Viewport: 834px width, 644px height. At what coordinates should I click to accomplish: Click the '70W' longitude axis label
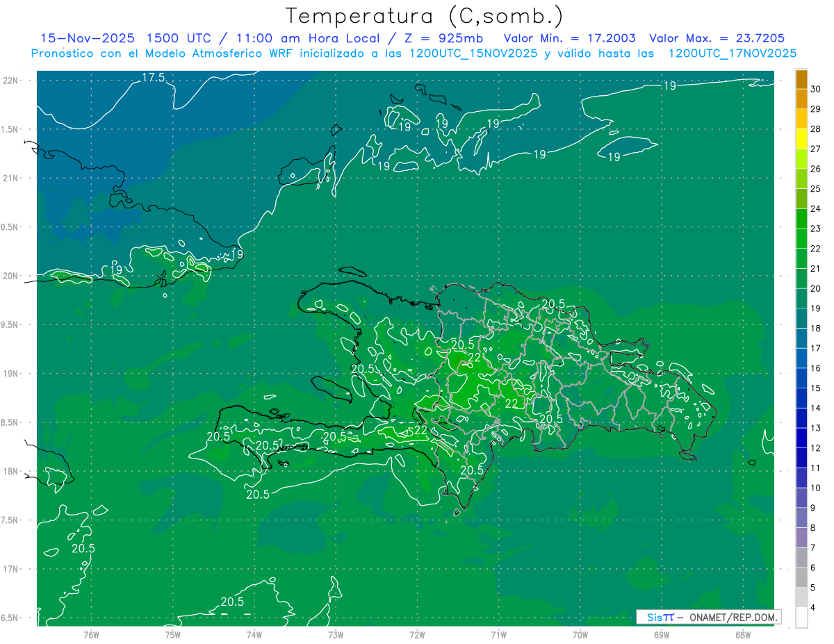coord(580,634)
